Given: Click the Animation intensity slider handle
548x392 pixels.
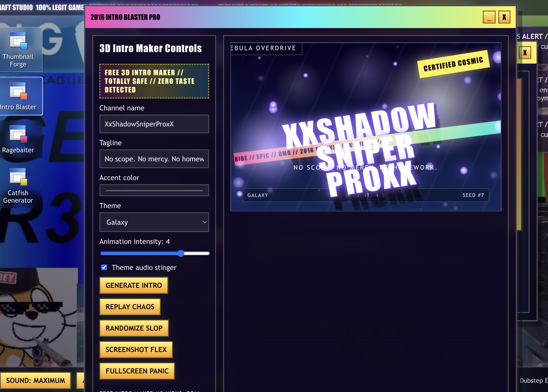Looking at the screenshot, I should [x=181, y=253].
